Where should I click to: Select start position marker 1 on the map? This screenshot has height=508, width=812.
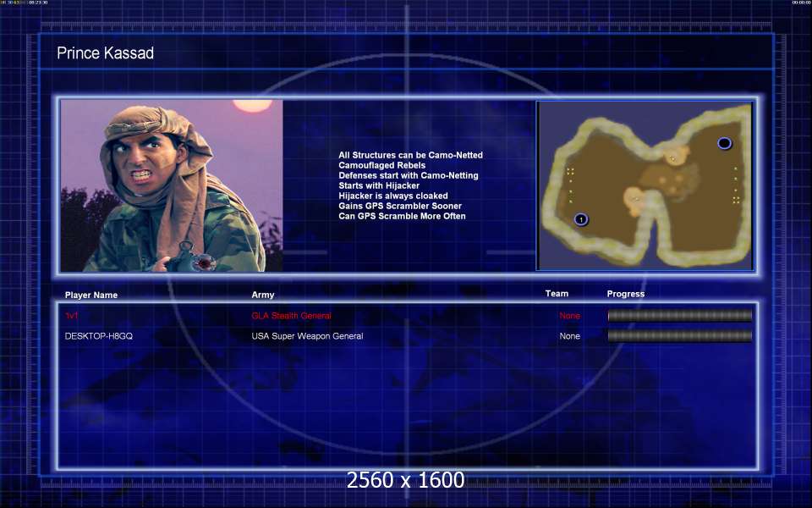[x=581, y=220]
